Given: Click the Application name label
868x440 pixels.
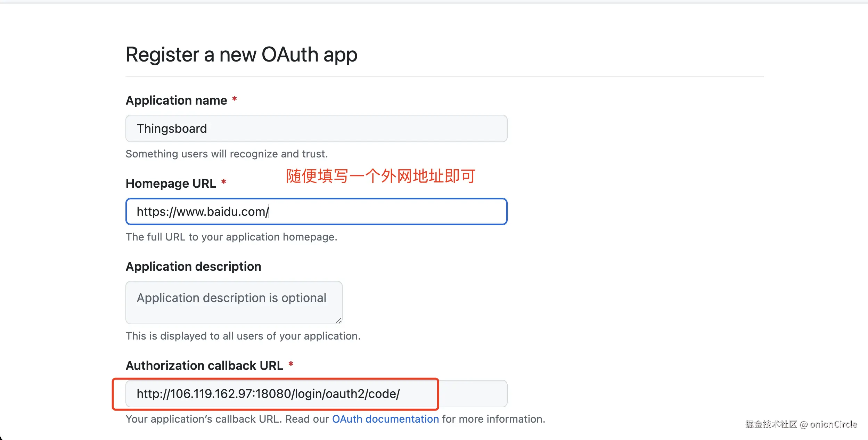Looking at the screenshot, I should (176, 100).
